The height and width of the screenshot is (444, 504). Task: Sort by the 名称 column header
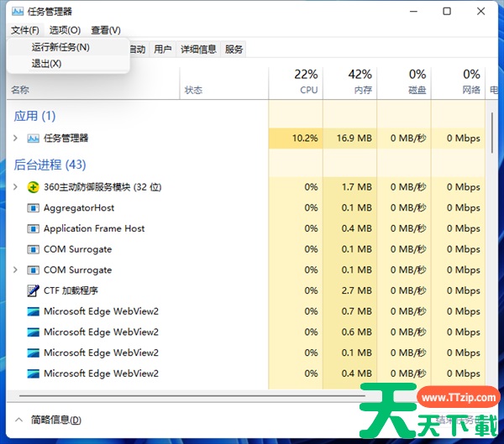(x=20, y=90)
